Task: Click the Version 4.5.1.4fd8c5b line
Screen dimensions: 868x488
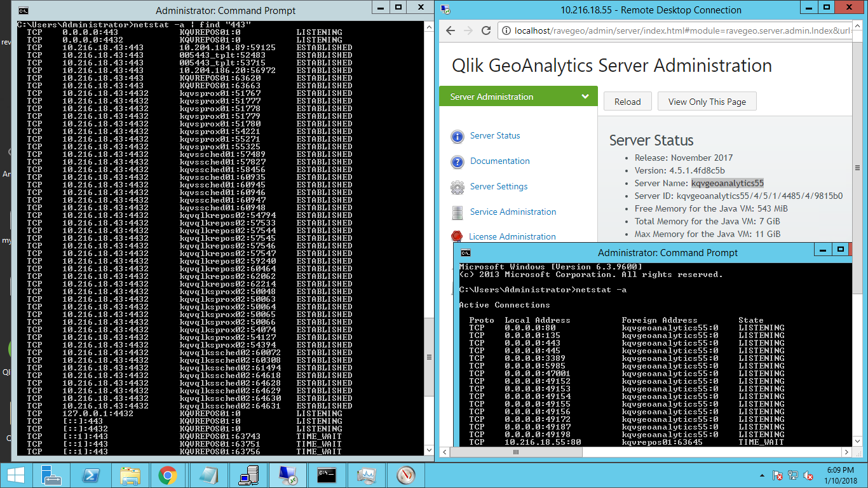Action: [680, 170]
